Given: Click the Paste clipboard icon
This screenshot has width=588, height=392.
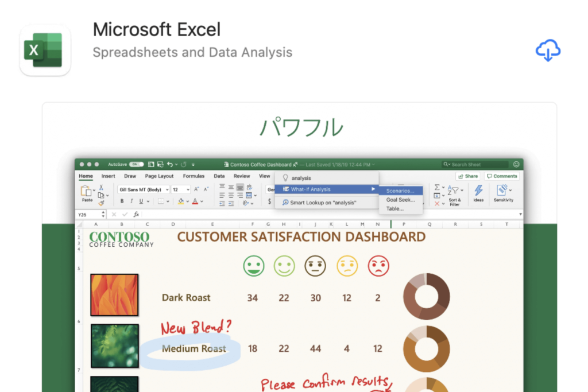Looking at the screenshot, I should [86, 192].
